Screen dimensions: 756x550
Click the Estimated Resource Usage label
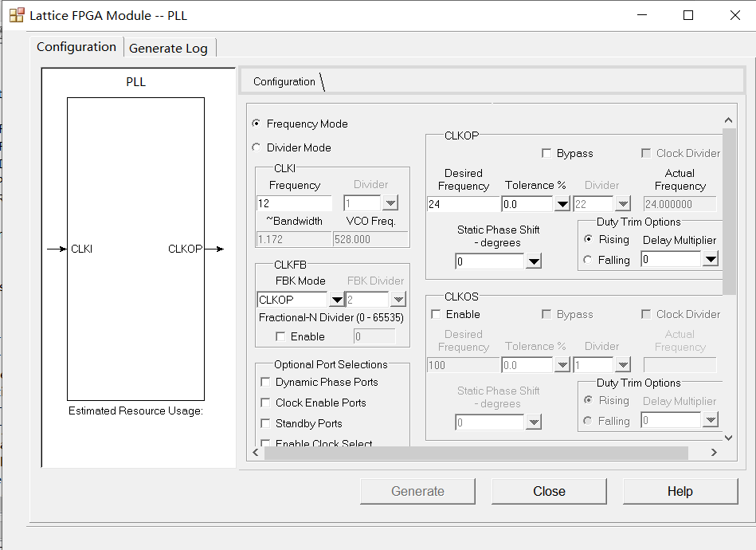click(135, 411)
